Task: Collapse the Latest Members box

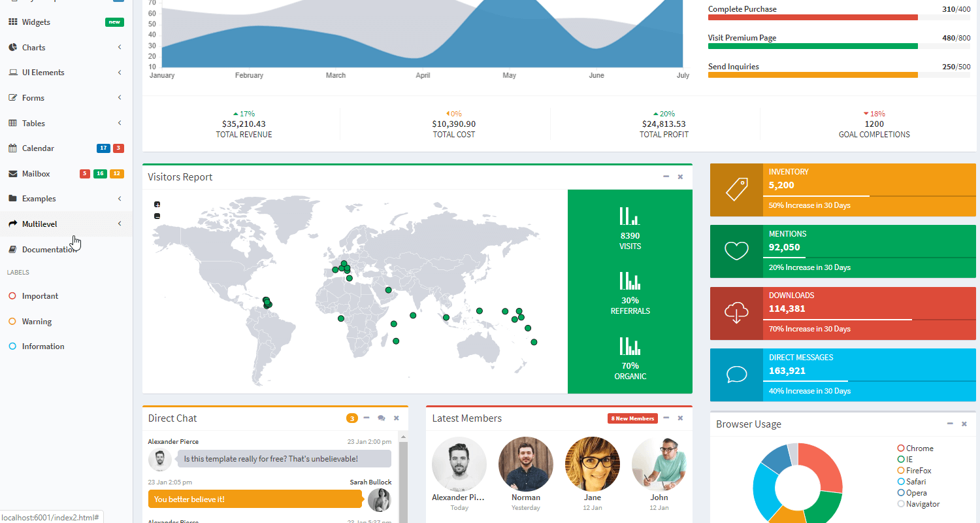Action: point(666,418)
